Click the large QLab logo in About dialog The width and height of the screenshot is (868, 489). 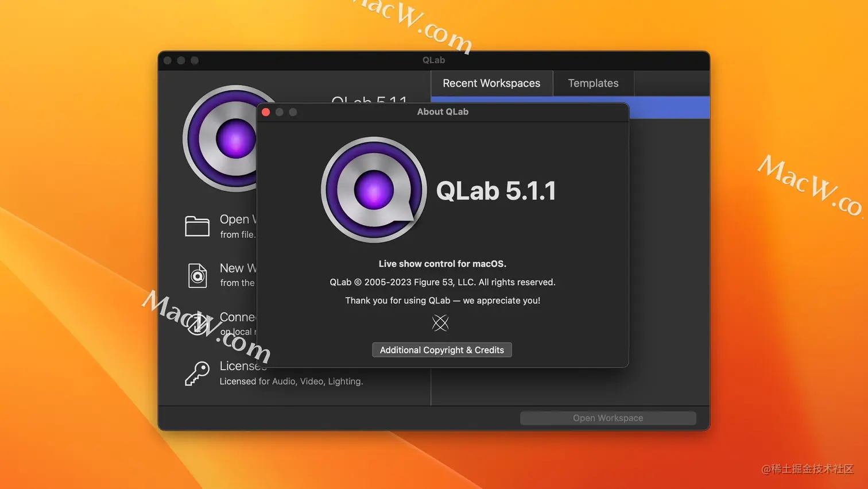374,190
